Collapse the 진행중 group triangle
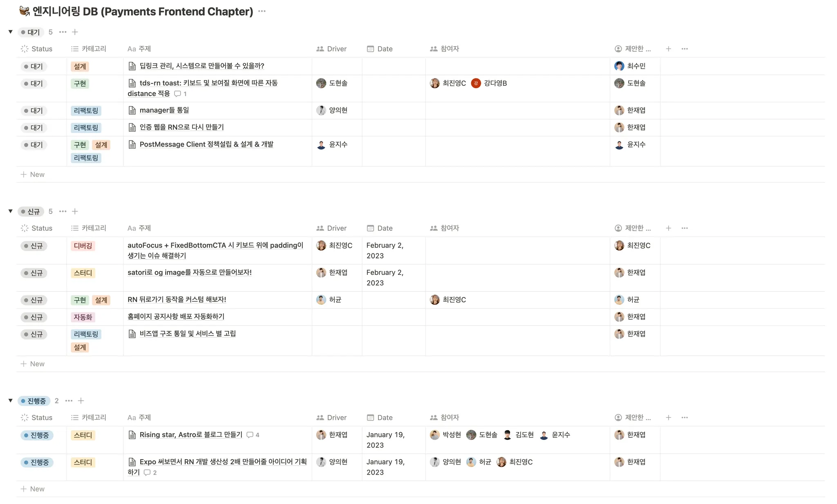 point(11,401)
